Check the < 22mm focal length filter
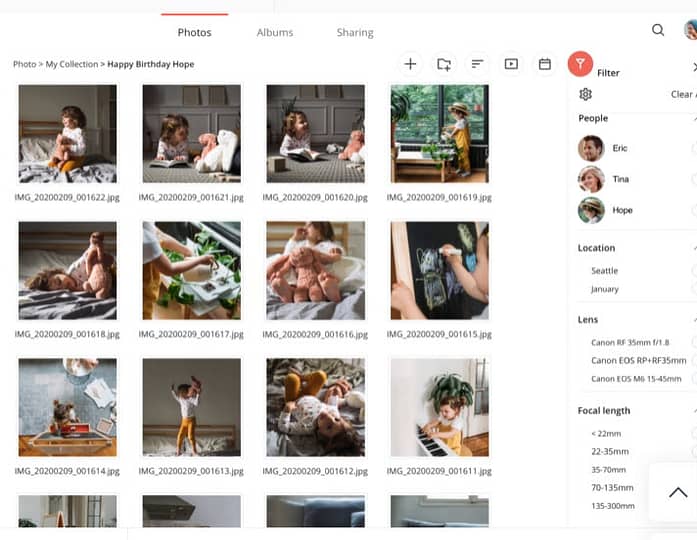697x540 pixels. [x=694, y=433]
